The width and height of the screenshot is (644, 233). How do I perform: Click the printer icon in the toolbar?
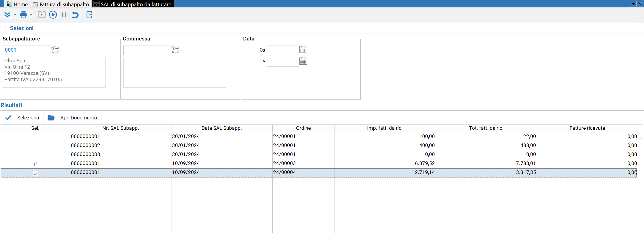click(23, 15)
